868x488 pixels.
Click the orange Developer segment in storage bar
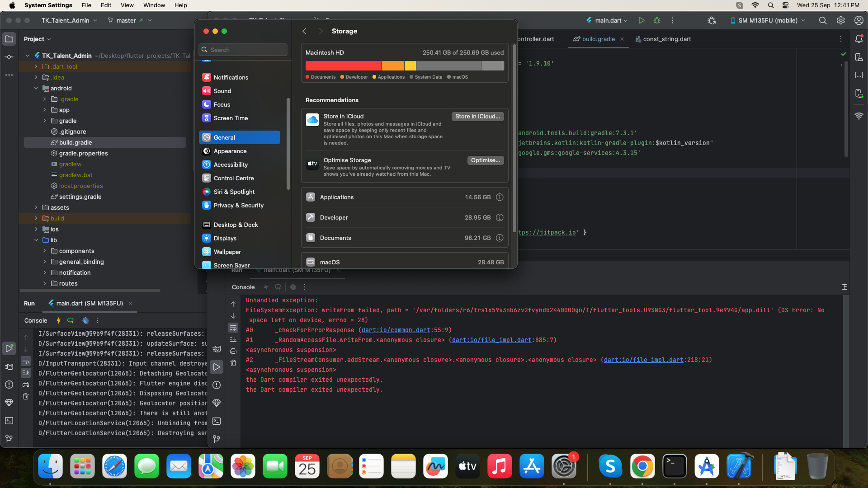392,66
